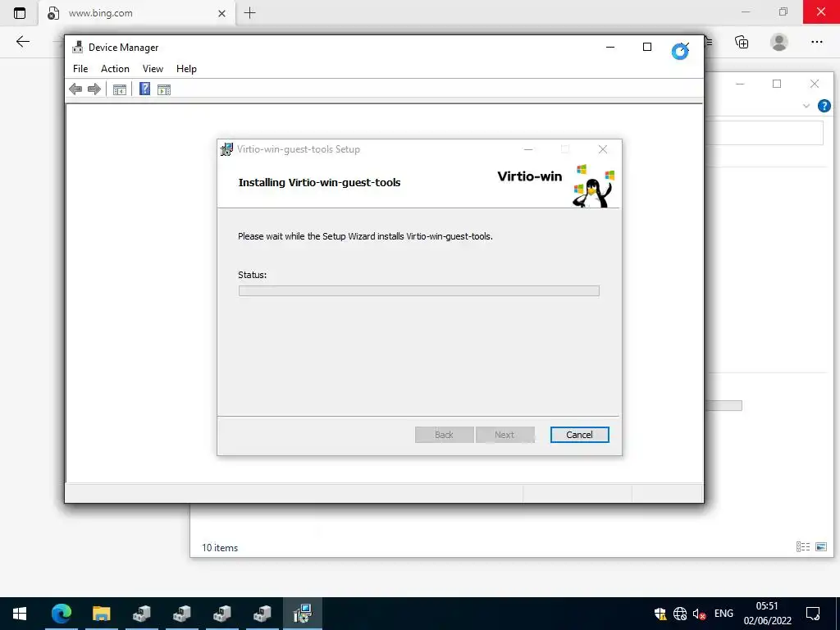The image size is (840, 630).
Task: Open the Help menu in Device Manager
Action: [x=186, y=69]
